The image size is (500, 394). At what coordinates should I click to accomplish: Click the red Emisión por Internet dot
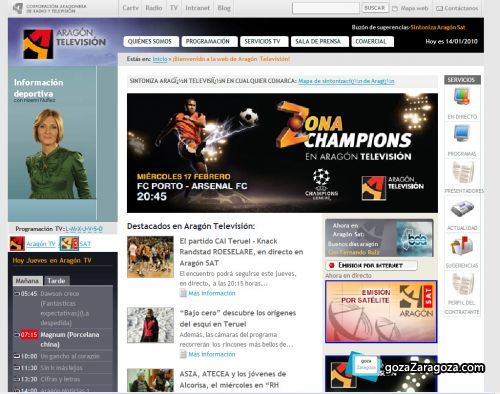pyautogui.click(x=331, y=265)
